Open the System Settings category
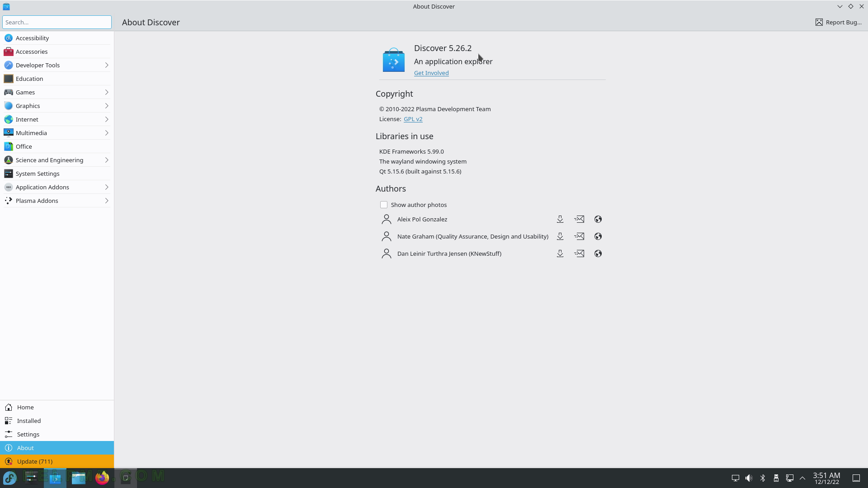 click(57, 174)
